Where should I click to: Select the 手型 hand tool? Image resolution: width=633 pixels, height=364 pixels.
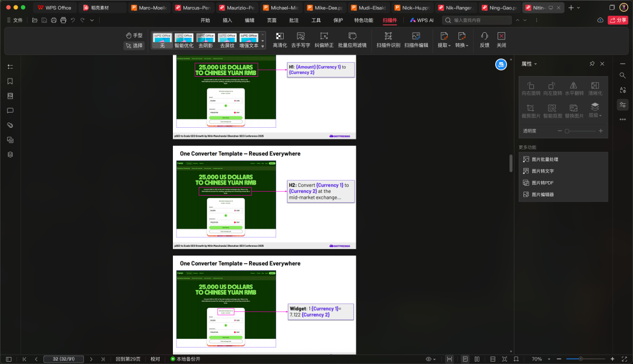click(134, 36)
